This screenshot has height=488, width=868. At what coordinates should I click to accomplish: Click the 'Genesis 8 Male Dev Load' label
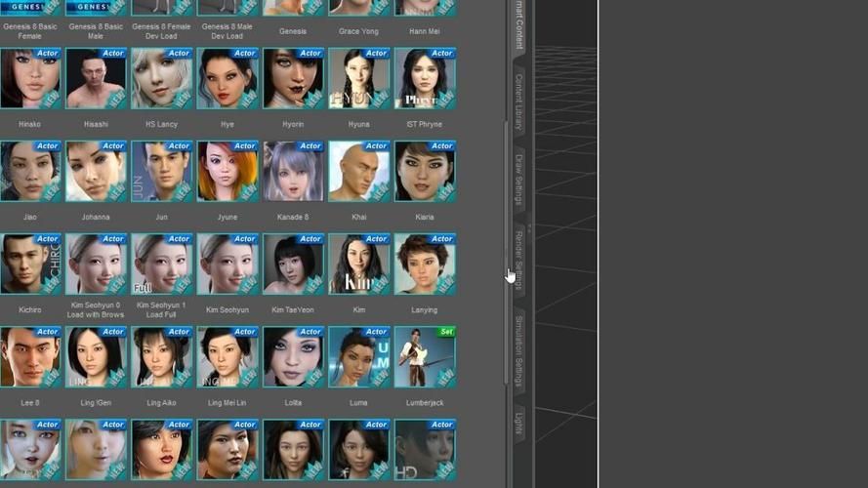coord(227,31)
